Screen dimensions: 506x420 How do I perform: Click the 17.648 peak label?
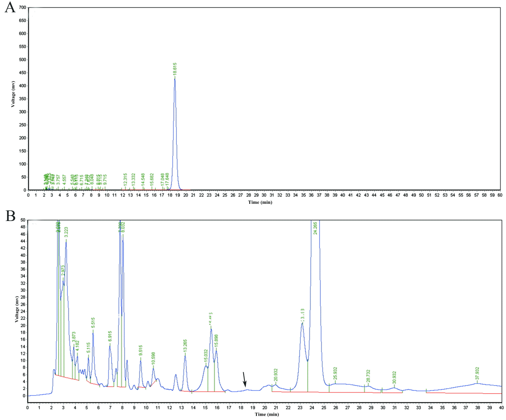point(167,179)
